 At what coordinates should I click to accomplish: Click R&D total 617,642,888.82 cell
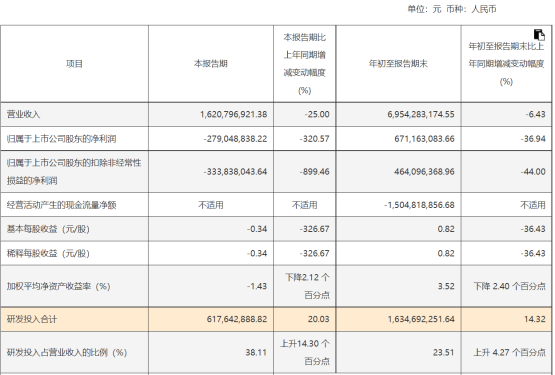tap(237, 319)
